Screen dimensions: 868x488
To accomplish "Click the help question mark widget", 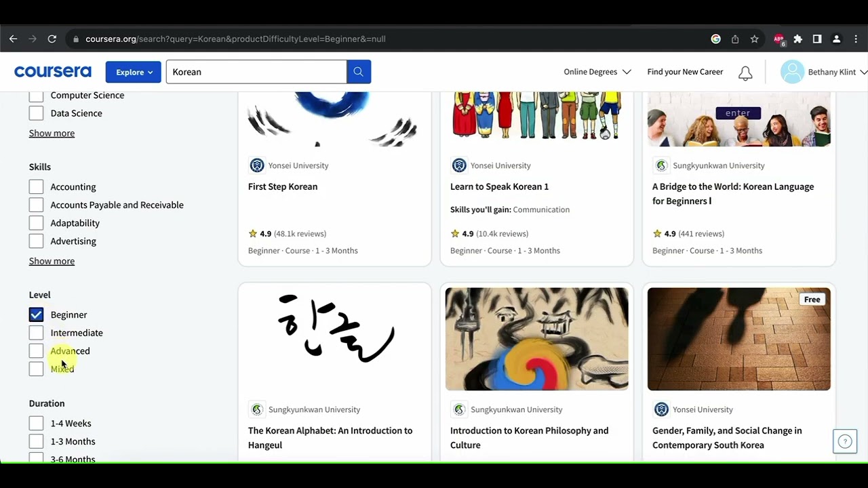I will click(x=845, y=441).
